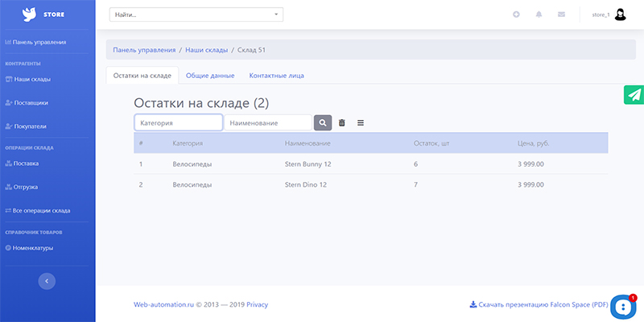Open the plus add icon in top bar
The height and width of the screenshot is (322, 644).
[x=516, y=14]
